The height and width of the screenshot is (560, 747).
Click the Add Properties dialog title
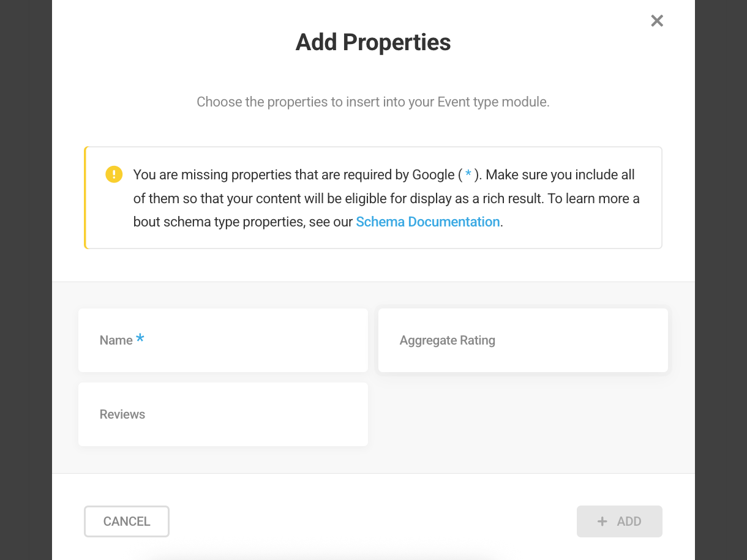click(373, 42)
